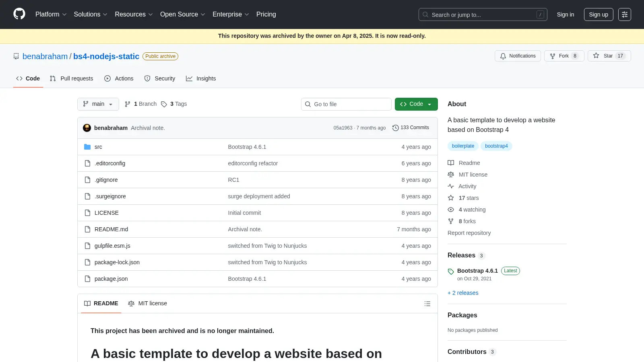
Task: Expand the Enterprise menu
Action: (231, 14)
